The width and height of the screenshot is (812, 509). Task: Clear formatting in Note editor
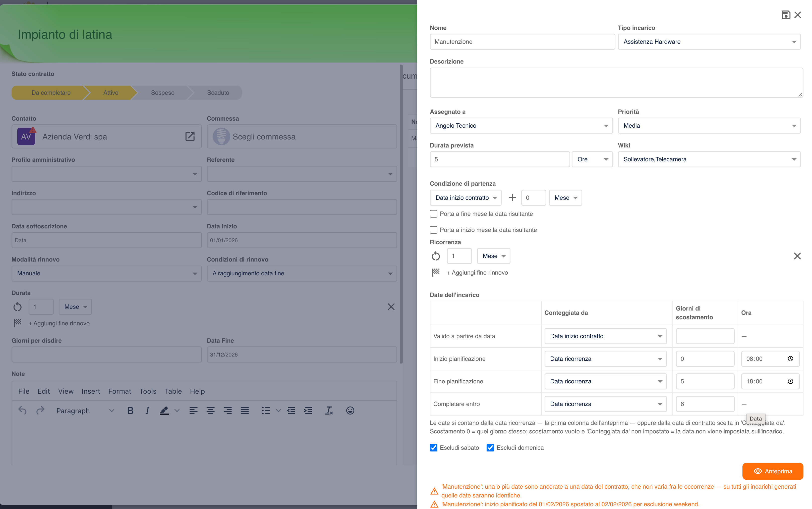(329, 410)
